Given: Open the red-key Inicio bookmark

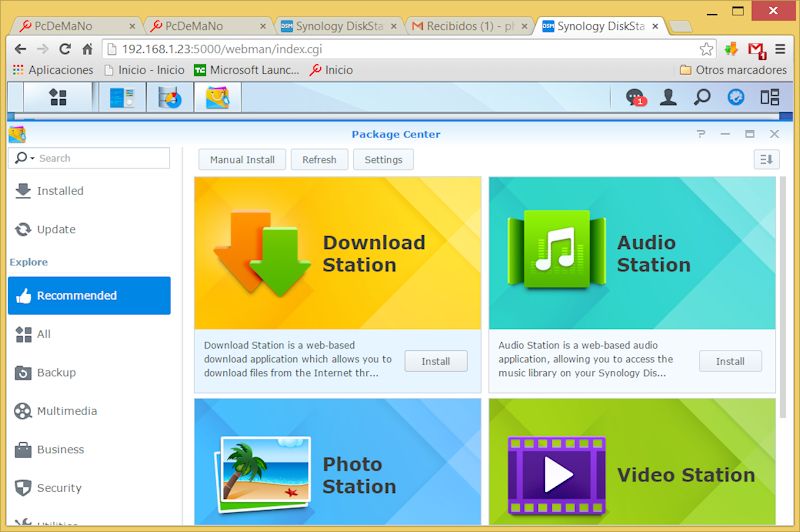Looking at the screenshot, I should [331, 70].
